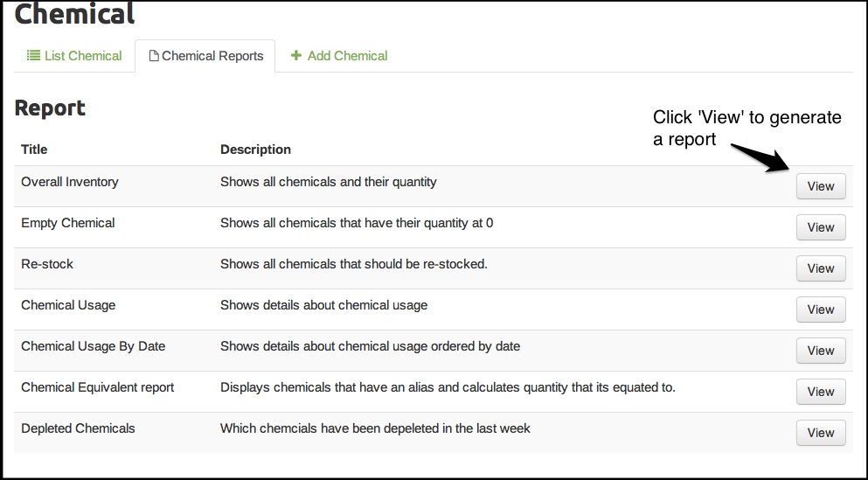The height and width of the screenshot is (480, 868).
Task: View the Depleted Chemicals report
Action: tap(821, 433)
